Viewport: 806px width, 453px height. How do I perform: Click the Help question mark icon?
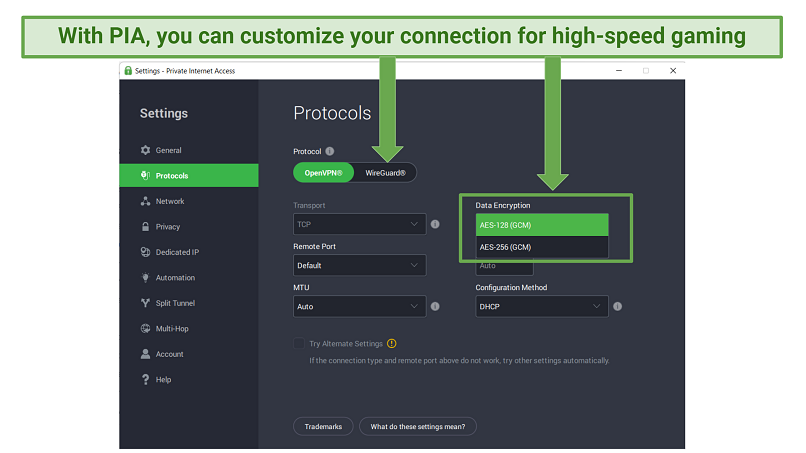click(145, 379)
